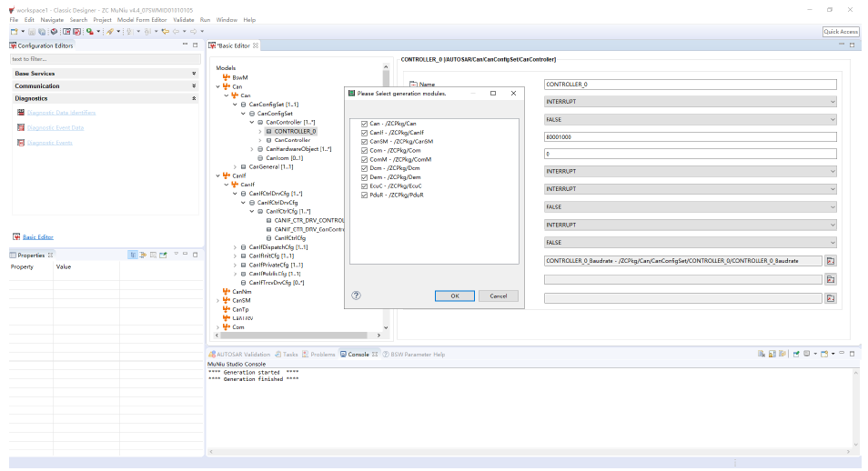Click the Scroll Lock icon in Console
The width and height of the screenshot is (868, 471).
(x=772, y=354)
